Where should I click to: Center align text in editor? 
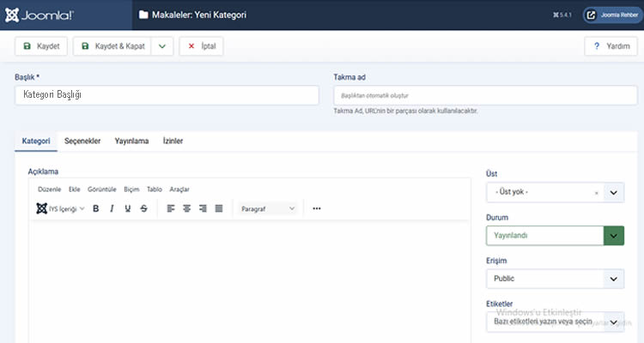coord(186,208)
